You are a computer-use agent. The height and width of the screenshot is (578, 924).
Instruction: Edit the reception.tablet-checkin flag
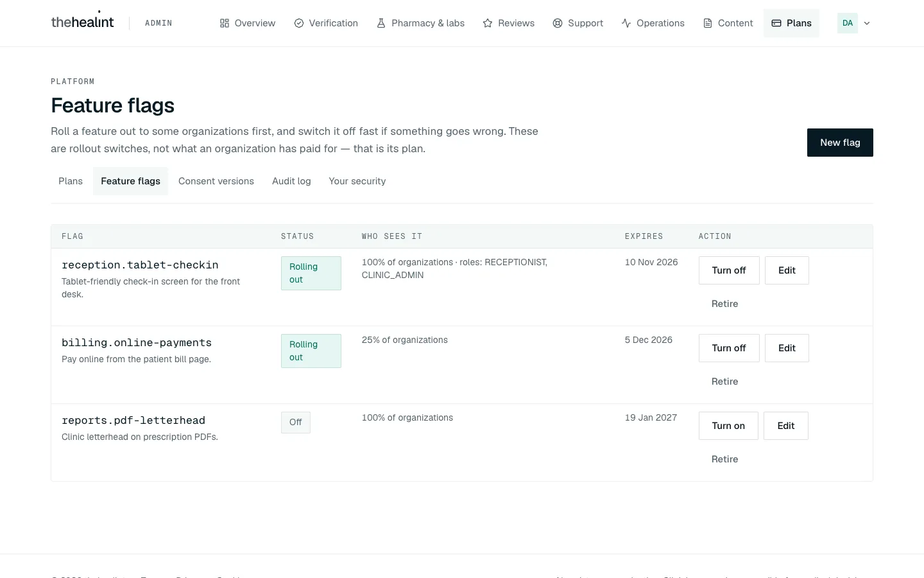[787, 270]
